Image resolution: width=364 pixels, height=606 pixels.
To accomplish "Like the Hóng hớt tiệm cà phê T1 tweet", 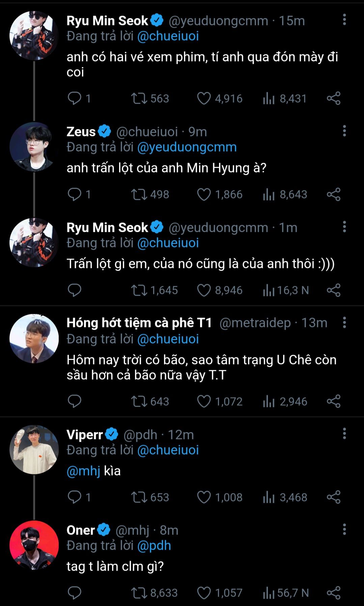I will (204, 402).
